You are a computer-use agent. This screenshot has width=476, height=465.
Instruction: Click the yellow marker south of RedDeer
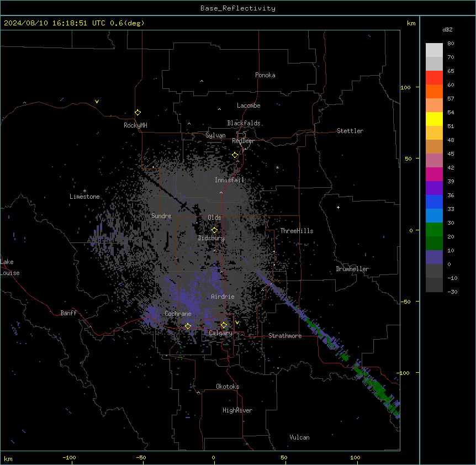pyautogui.click(x=235, y=155)
